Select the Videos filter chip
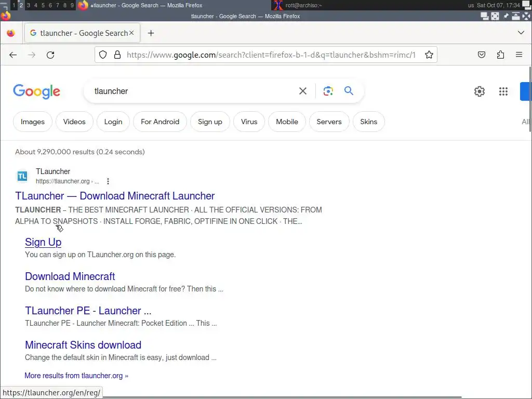Viewport: 532px width, 399px height. (x=74, y=122)
